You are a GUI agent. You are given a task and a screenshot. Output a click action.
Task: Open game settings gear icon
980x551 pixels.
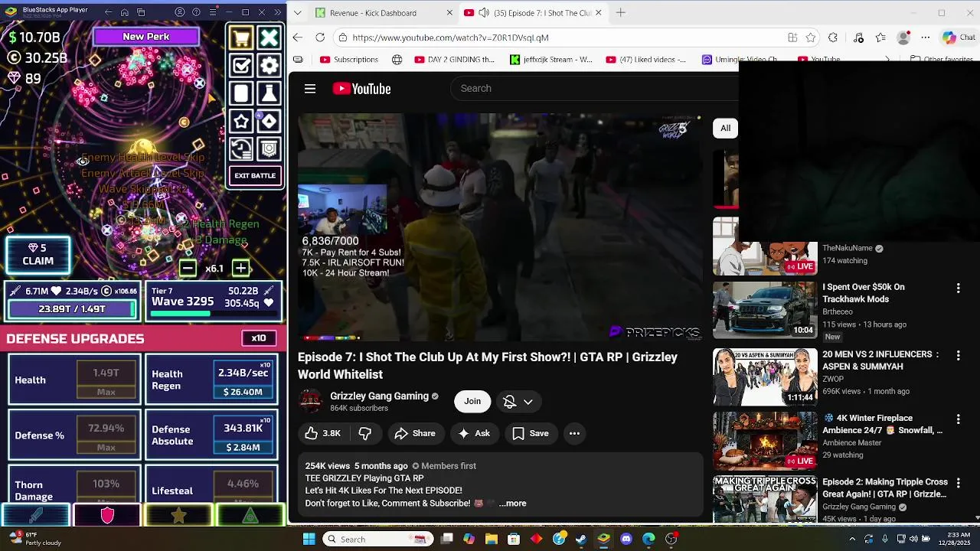[269, 66]
